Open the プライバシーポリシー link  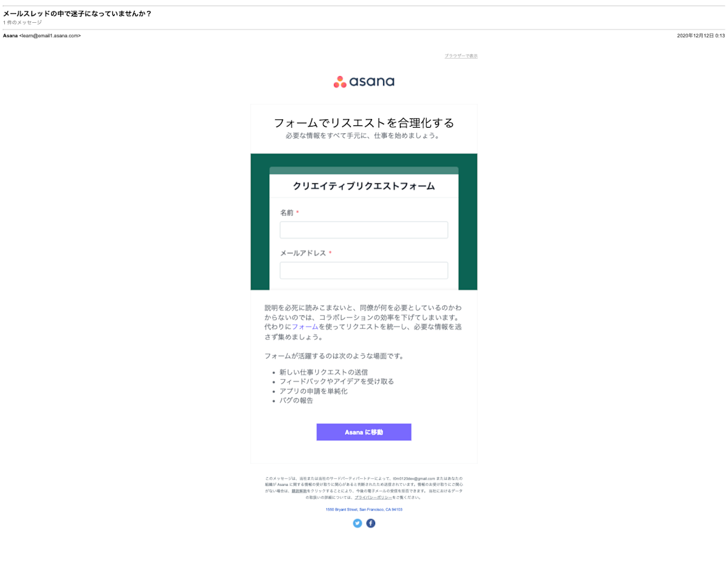click(373, 497)
